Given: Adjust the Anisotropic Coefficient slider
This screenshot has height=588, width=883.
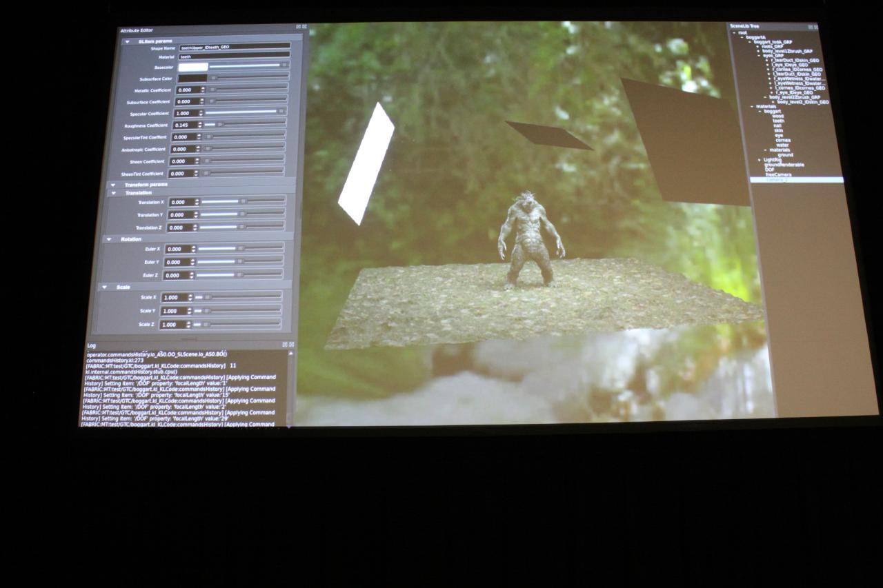Looking at the screenshot, I should tap(244, 148).
